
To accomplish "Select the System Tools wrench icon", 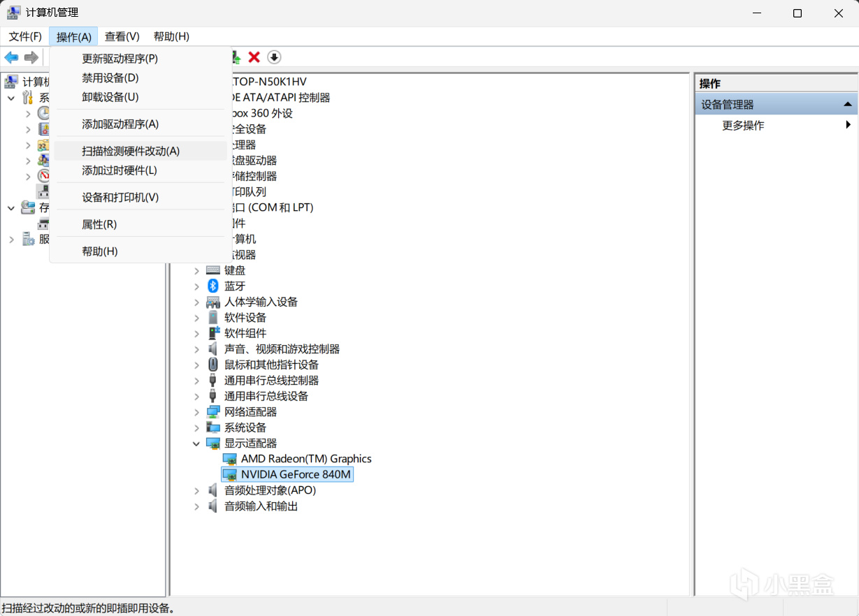I will (x=27, y=98).
